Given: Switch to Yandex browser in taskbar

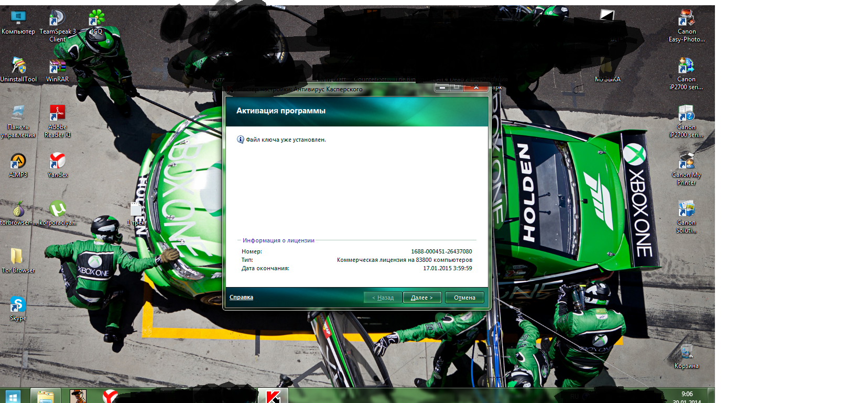Looking at the screenshot, I should coord(110,397).
